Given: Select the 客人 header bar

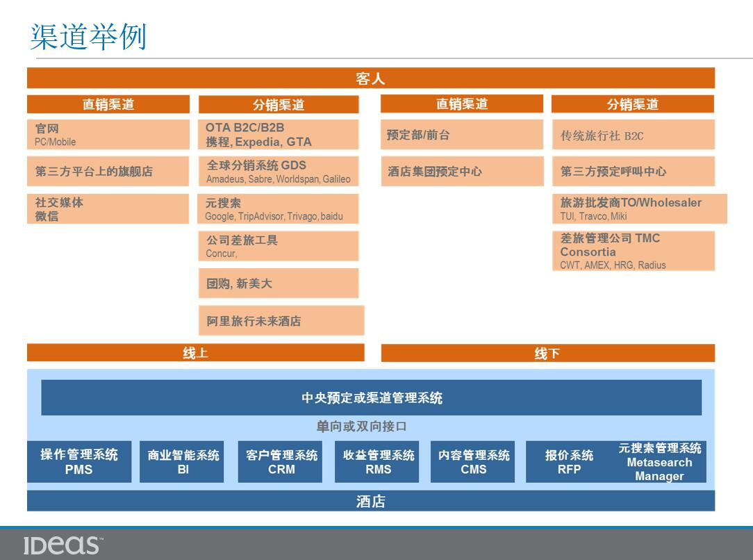Looking at the screenshot, I should click(371, 79).
